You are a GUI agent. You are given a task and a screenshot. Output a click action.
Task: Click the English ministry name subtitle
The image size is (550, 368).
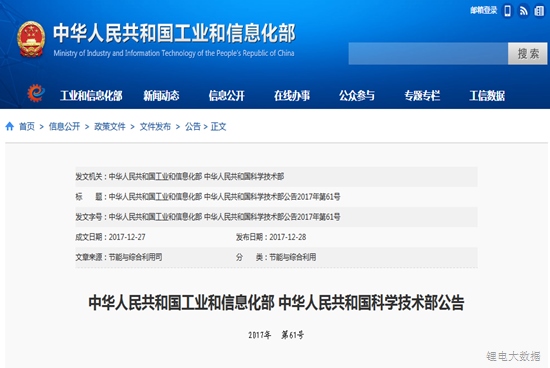pos(174,53)
